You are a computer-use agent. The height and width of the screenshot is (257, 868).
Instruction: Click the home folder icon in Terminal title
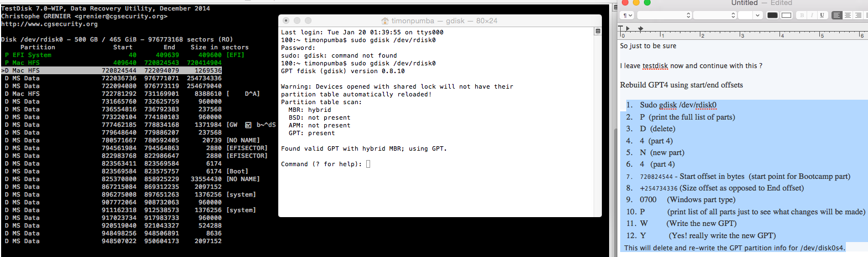click(x=385, y=20)
